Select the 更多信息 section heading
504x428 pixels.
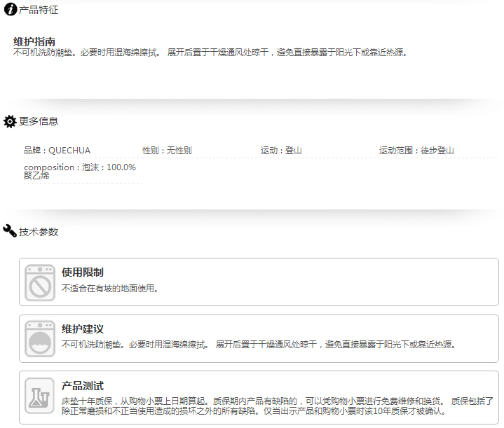[x=39, y=121]
